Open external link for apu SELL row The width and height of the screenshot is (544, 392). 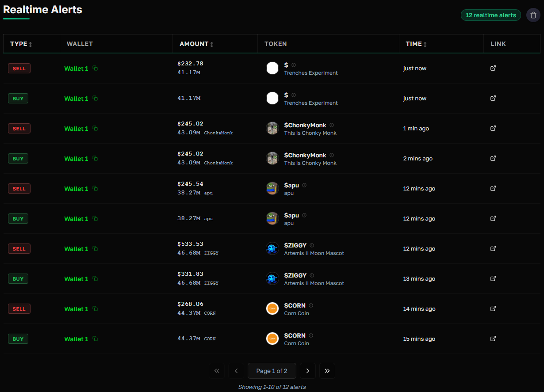pyautogui.click(x=493, y=188)
